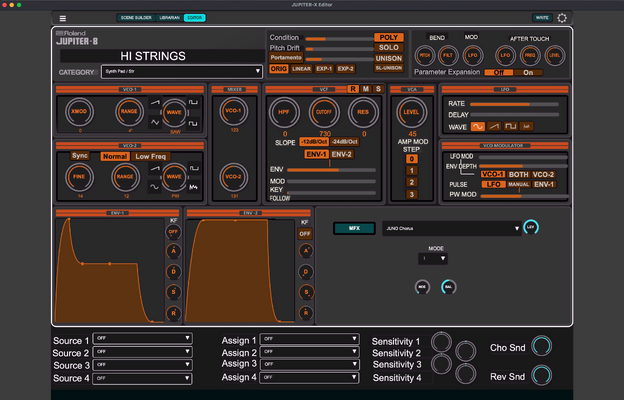Toggle the ENV-2 KF OFF switch
624x400 pixels.
tap(305, 234)
